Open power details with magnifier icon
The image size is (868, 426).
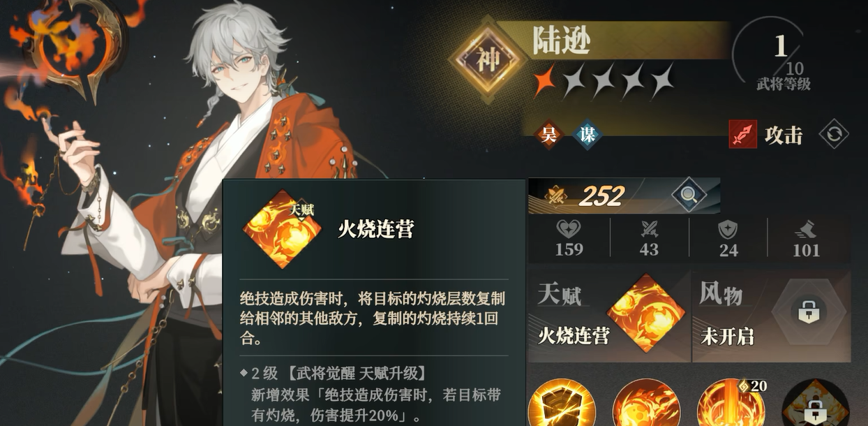pos(688,196)
